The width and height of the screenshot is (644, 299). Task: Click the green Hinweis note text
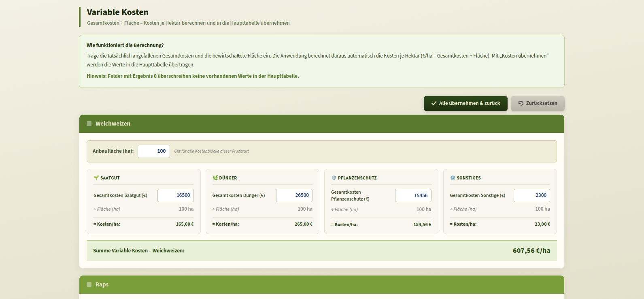click(x=193, y=76)
